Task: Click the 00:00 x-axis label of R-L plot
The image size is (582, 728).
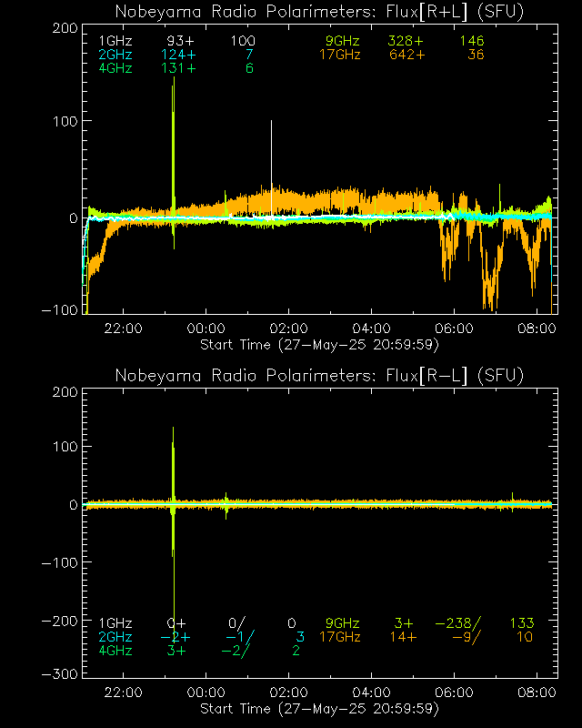Action: [x=206, y=693]
